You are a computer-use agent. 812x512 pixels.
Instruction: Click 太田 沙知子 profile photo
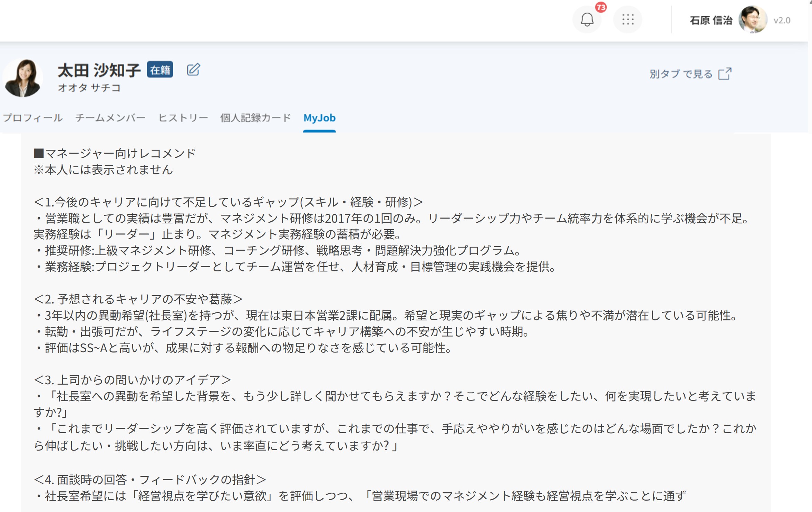[23, 78]
